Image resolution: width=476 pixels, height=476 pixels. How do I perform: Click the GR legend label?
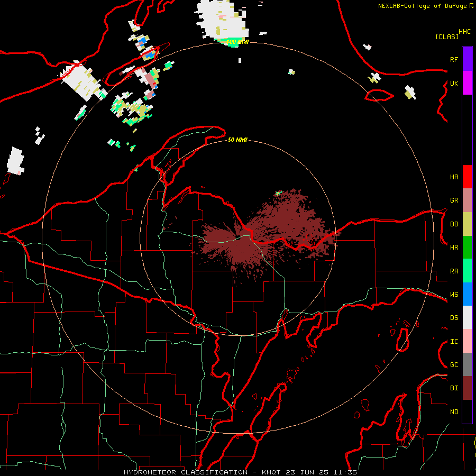pyautogui.click(x=454, y=200)
